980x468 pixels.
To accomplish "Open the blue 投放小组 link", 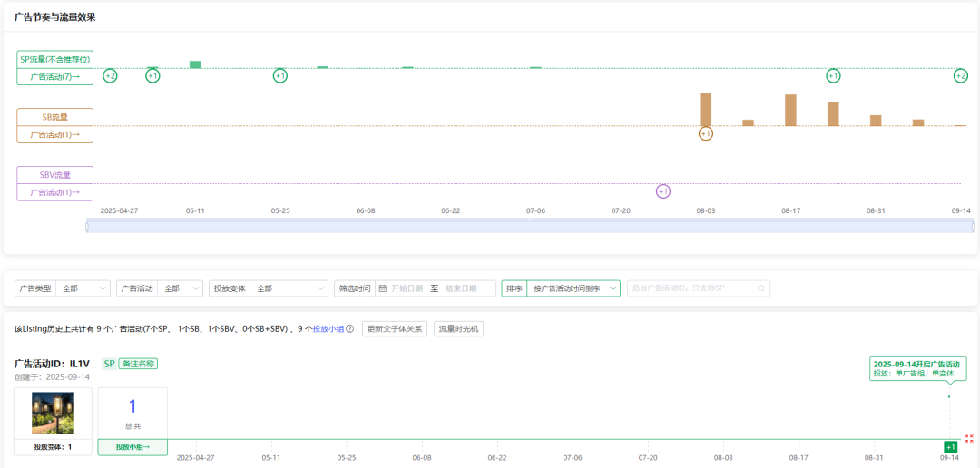I will (328, 328).
